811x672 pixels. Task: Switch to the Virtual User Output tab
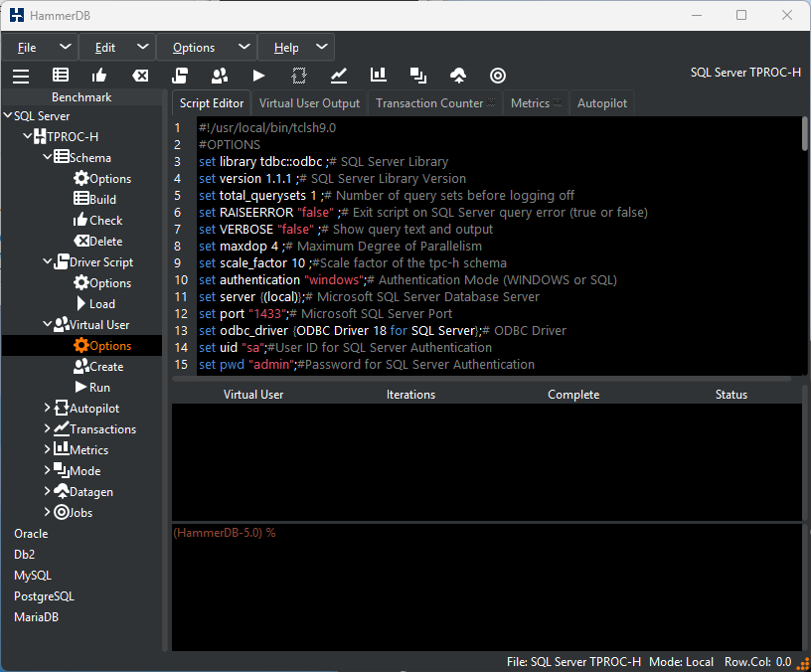(x=309, y=103)
